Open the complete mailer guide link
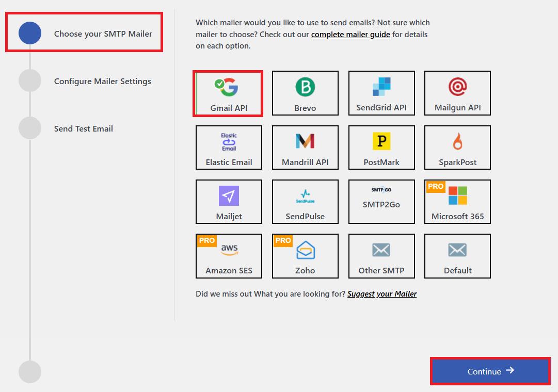 click(x=350, y=35)
